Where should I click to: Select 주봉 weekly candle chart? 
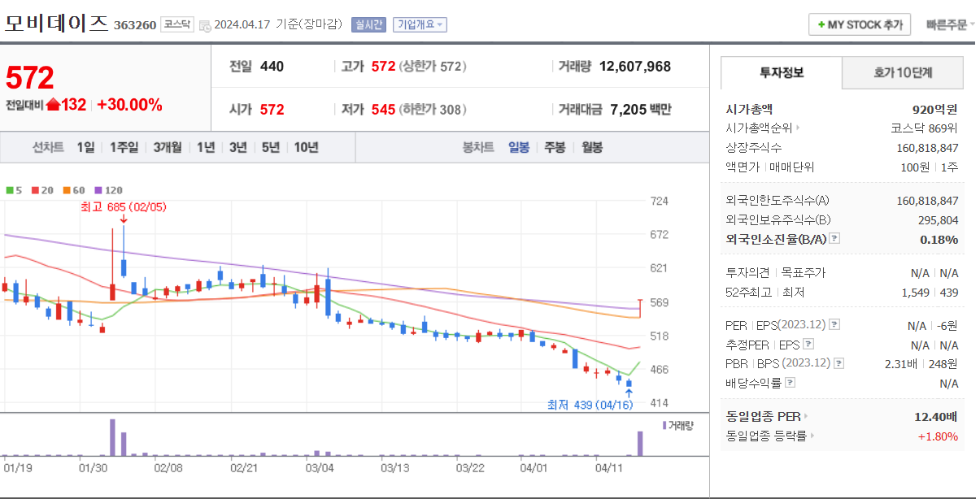(x=555, y=147)
